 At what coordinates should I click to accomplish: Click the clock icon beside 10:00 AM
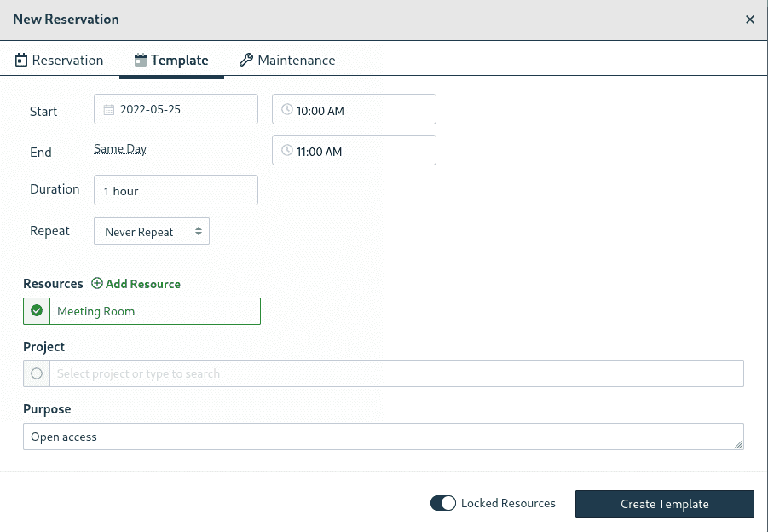tap(287, 109)
